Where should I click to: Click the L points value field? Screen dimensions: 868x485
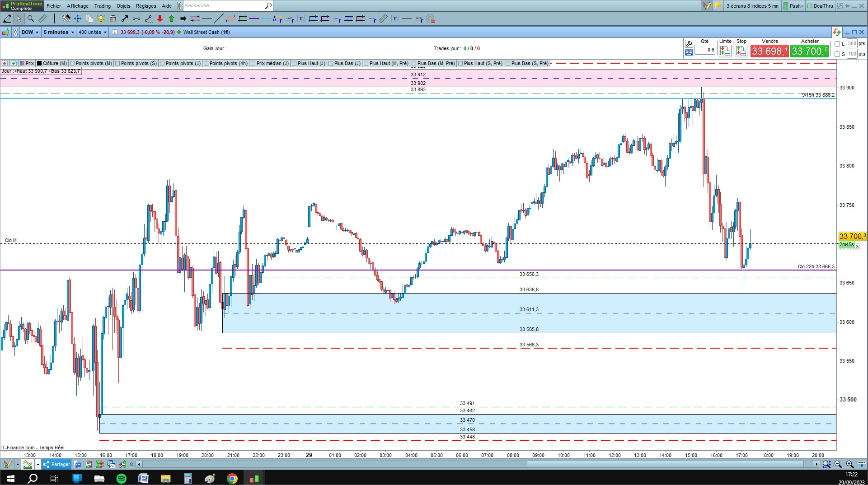[x=852, y=44]
